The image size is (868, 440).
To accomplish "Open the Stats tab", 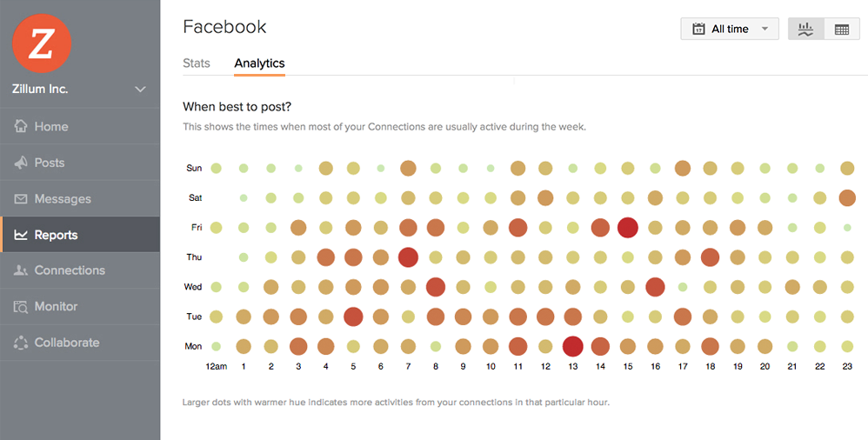I will tap(197, 63).
